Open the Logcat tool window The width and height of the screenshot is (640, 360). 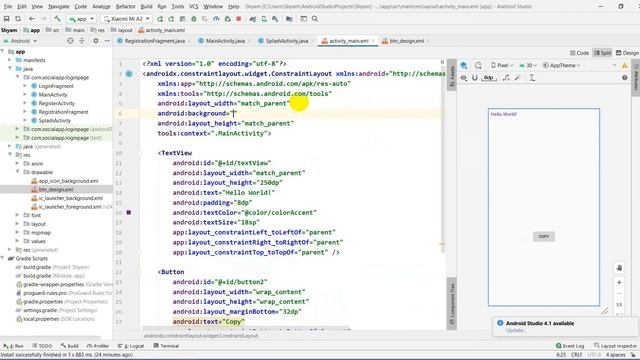click(131, 346)
